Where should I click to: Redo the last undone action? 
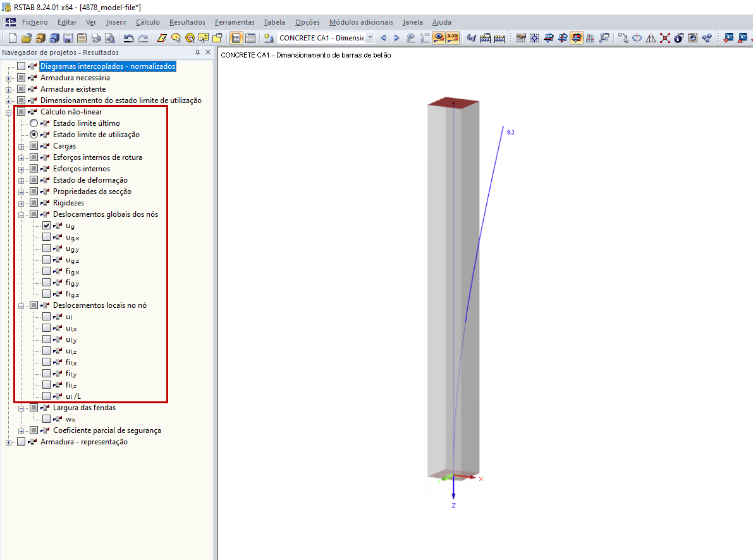tap(143, 38)
